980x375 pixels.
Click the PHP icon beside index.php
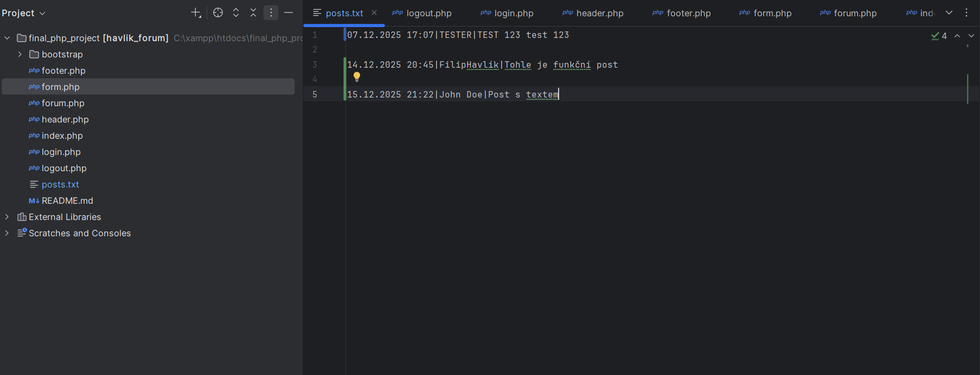coord(34,135)
